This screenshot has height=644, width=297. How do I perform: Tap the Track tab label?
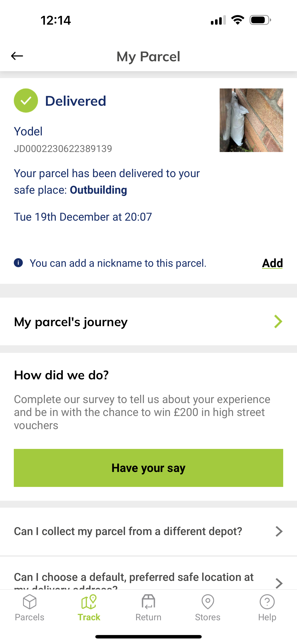[89, 617]
